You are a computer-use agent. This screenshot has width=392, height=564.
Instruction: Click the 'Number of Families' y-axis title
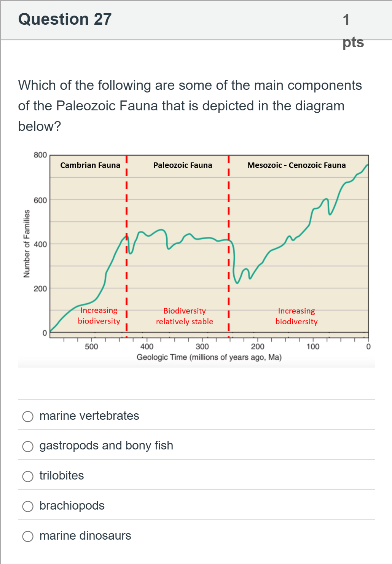click(x=27, y=244)
